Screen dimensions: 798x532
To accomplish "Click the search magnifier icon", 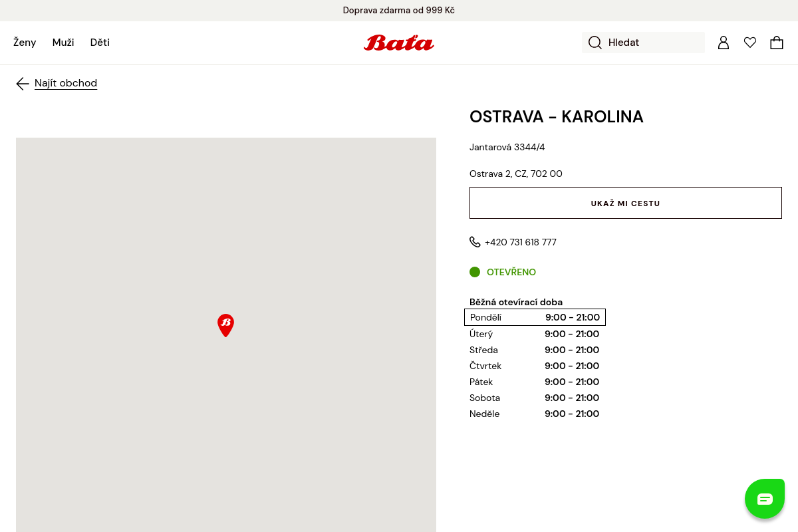I will point(595,43).
